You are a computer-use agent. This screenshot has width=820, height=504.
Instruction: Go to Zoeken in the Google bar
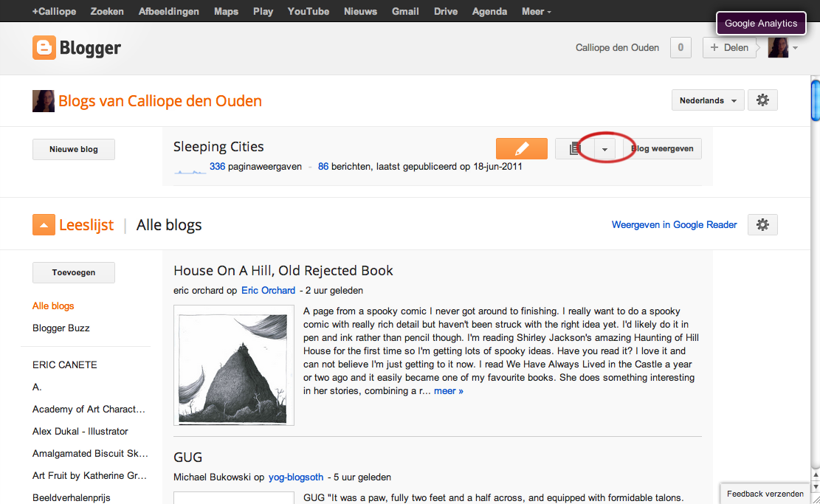[x=107, y=12]
